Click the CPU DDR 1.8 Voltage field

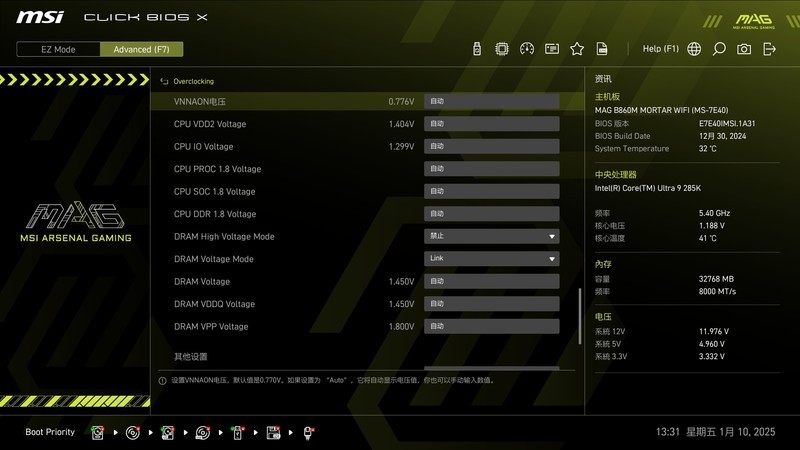tap(491, 214)
